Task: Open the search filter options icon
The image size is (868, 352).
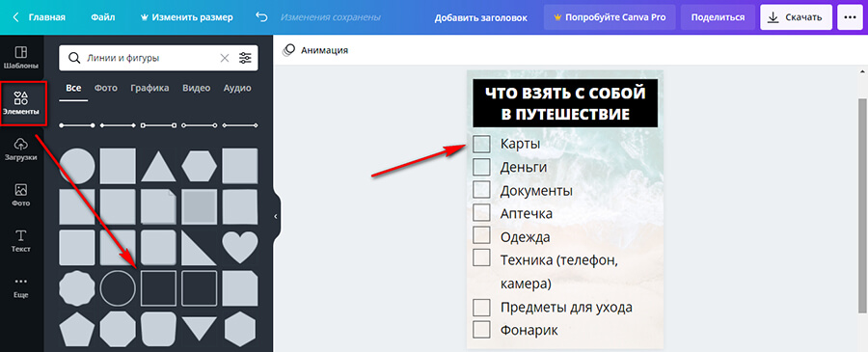Action: [245, 58]
